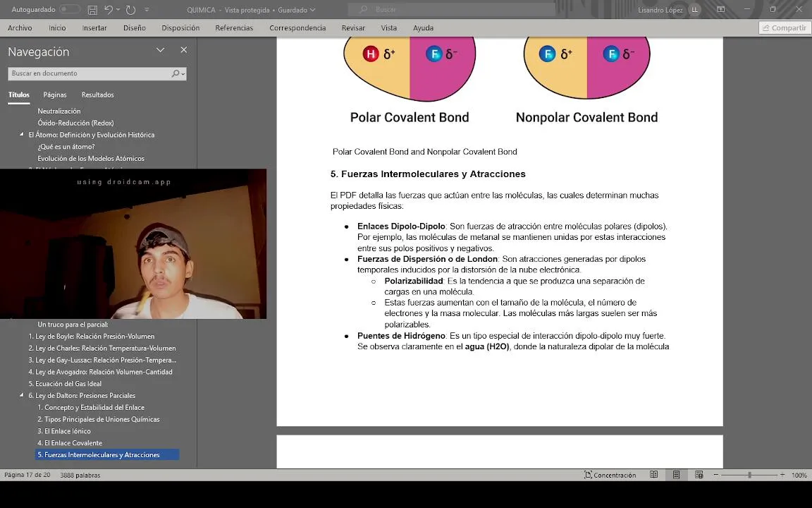Open the Archivo menu
This screenshot has width=812, height=508.
20,28
